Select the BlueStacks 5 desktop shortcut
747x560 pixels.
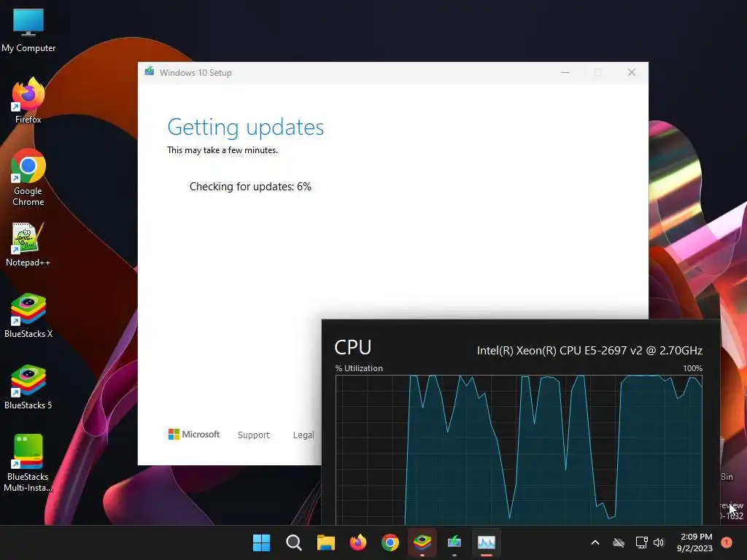coord(28,387)
